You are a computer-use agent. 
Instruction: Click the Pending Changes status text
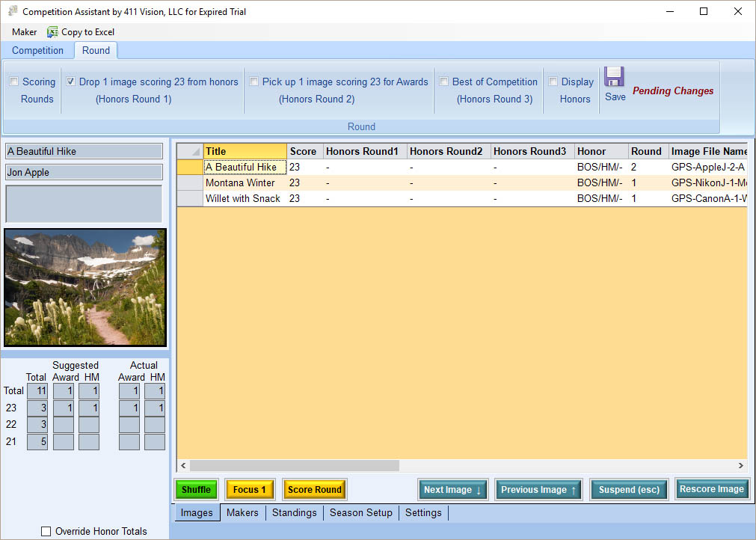click(x=672, y=90)
